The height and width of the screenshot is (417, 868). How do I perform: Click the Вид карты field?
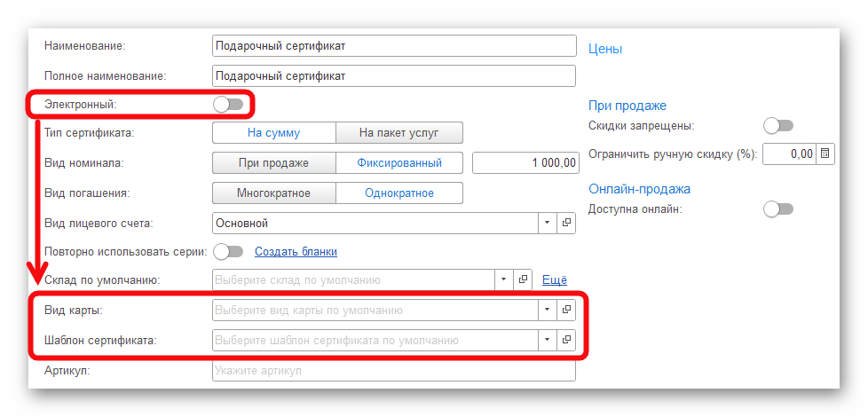pos(375,310)
